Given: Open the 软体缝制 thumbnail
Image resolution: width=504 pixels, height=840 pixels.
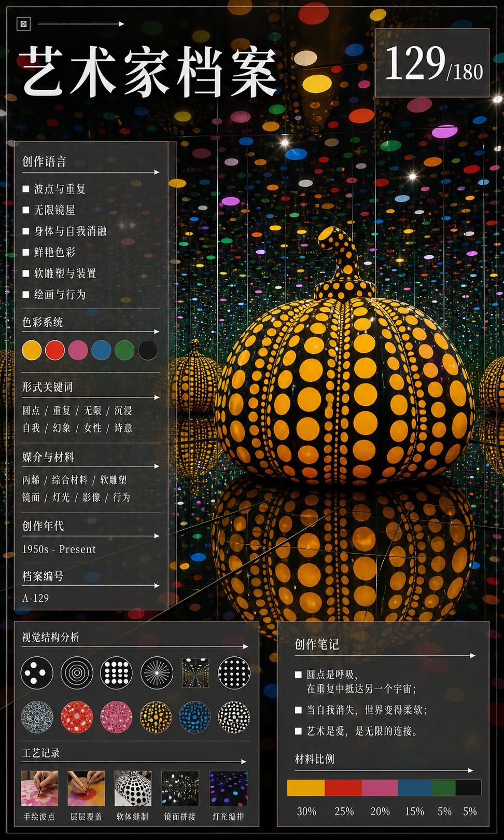Looking at the screenshot, I should coord(133,788).
